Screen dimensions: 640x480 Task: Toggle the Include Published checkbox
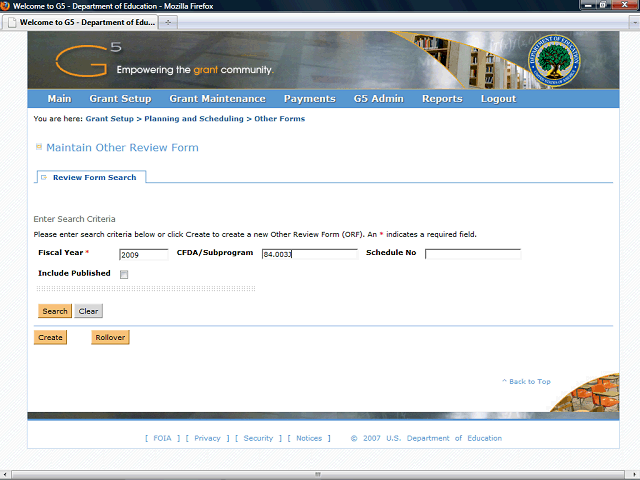click(x=124, y=274)
